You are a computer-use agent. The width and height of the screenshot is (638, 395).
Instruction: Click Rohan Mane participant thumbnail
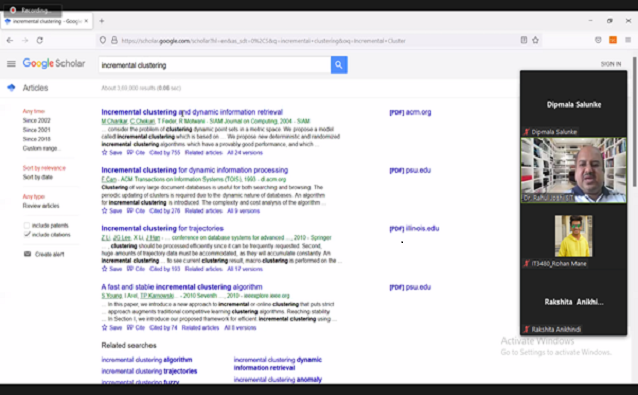[573, 236]
